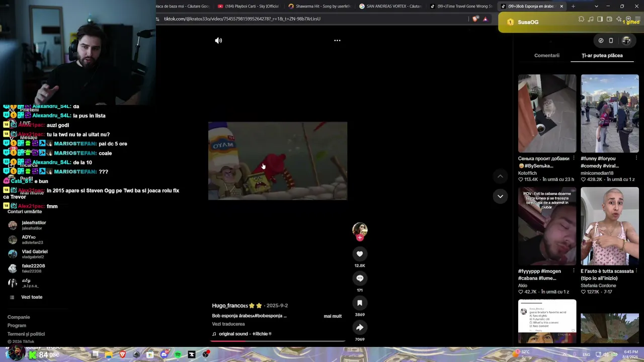This screenshot has width=644, height=362.
Task: Click Vezi traducerea under the caption
Action: point(228,324)
